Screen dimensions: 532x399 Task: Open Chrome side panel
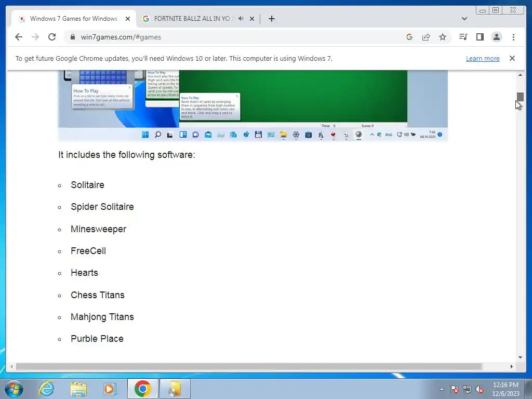coord(480,37)
